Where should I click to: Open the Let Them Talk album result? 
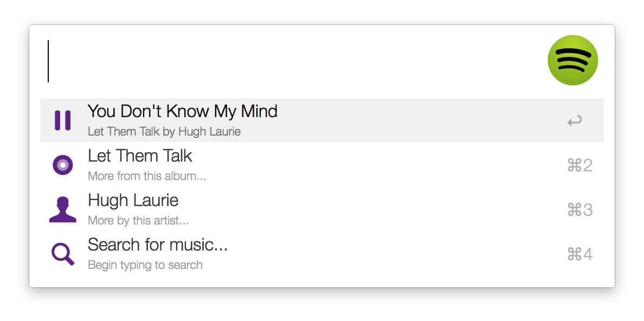pos(321,165)
